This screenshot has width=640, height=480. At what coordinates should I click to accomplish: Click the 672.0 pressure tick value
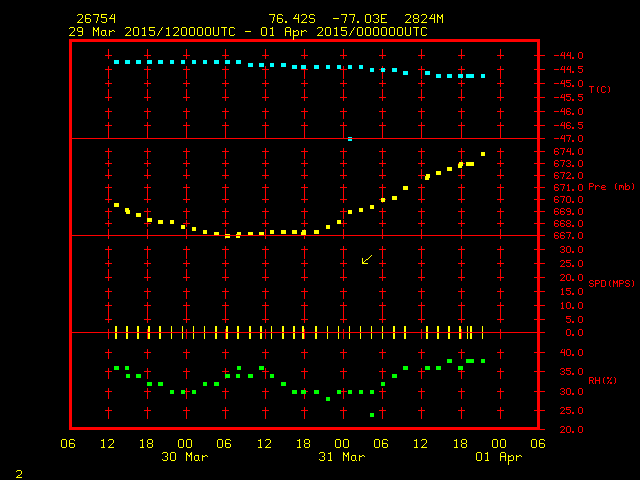point(568,176)
